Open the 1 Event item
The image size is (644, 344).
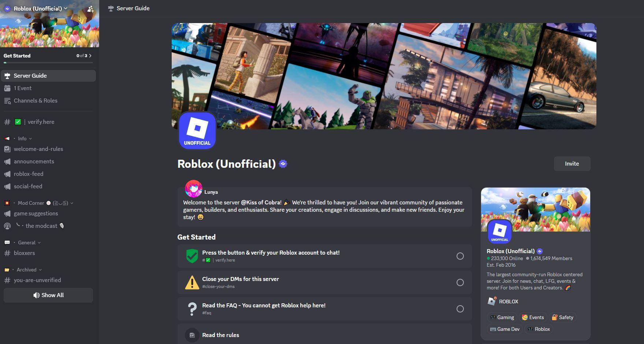coord(48,88)
